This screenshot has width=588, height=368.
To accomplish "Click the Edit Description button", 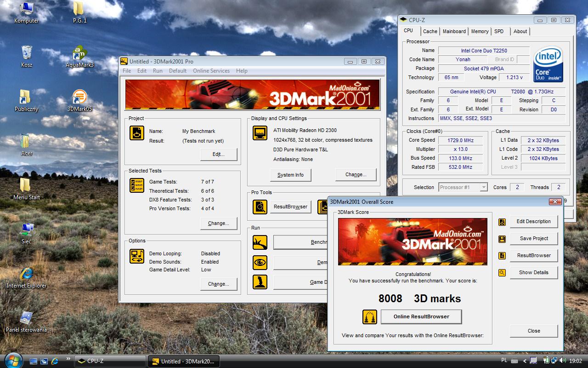I will [x=533, y=221].
